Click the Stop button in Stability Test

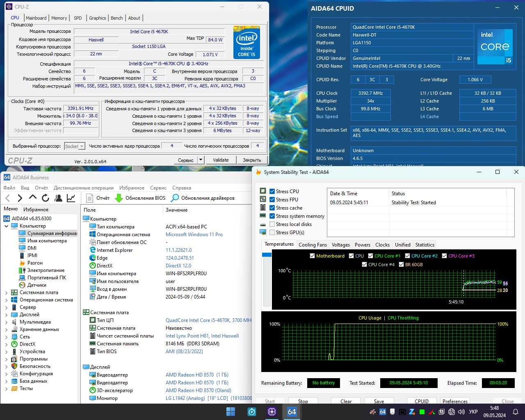303,401
